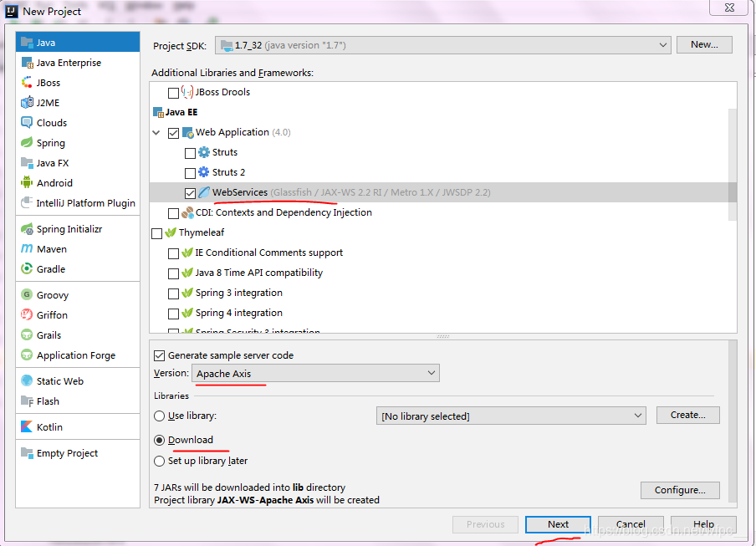Image resolution: width=756 pixels, height=546 pixels.
Task: Click the Android robot icon
Action: pos(27,183)
